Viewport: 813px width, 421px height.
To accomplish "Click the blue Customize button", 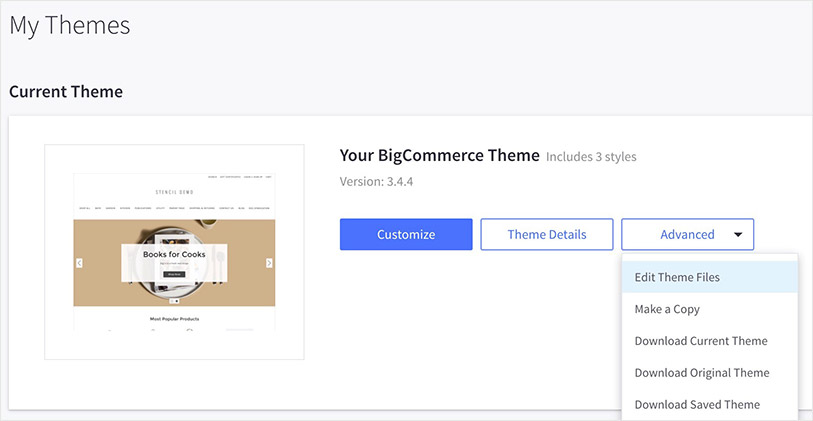I will point(406,234).
